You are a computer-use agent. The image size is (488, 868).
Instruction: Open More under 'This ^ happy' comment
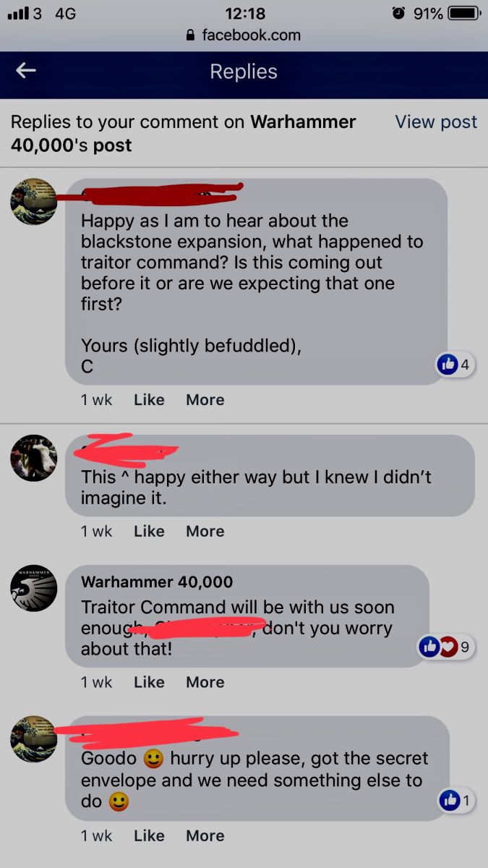[x=205, y=531]
